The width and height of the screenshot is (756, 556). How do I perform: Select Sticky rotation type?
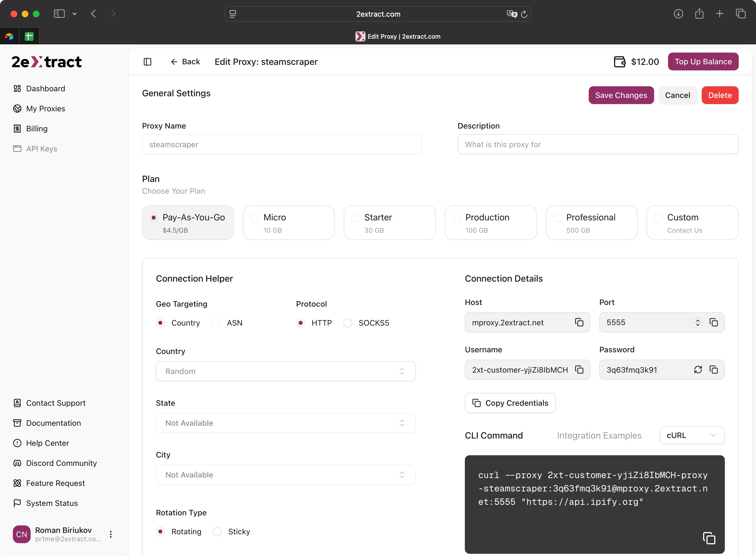217,532
